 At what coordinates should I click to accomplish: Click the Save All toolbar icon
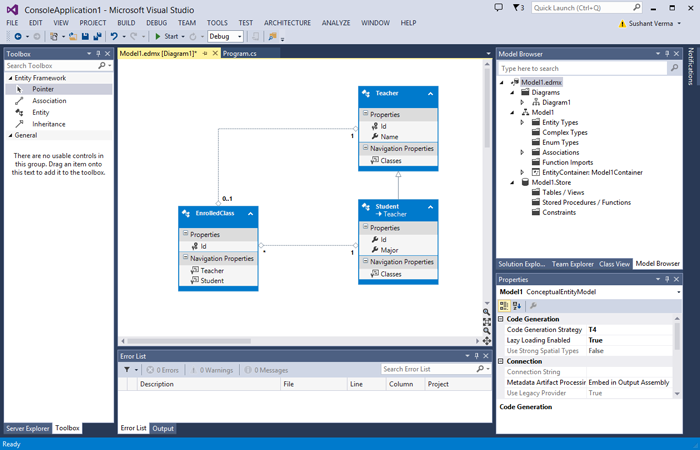pos(97,37)
